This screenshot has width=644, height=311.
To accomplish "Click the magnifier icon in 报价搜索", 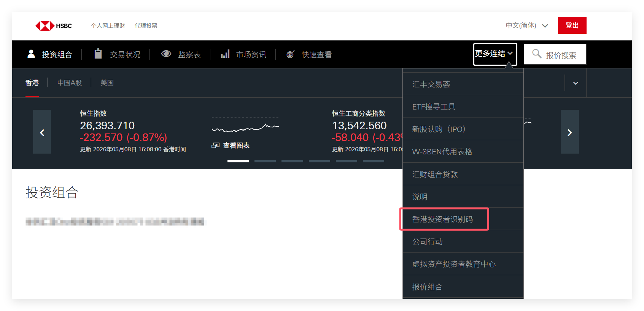I will pos(537,54).
